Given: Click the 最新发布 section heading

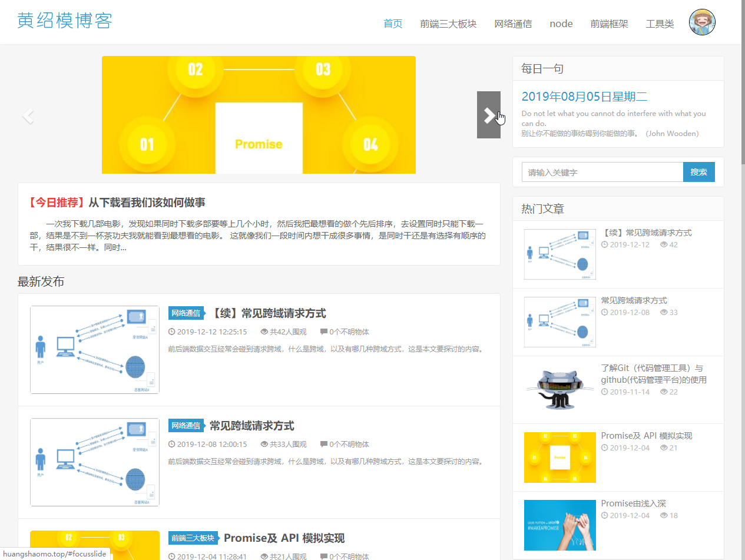Looking at the screenshot, I should pos(41,281).
